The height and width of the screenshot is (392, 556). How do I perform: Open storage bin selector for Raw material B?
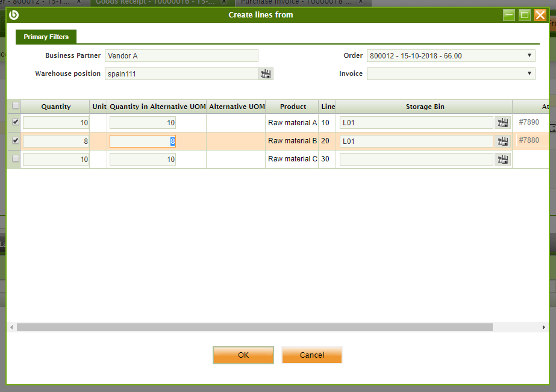(x=502, y=141)
